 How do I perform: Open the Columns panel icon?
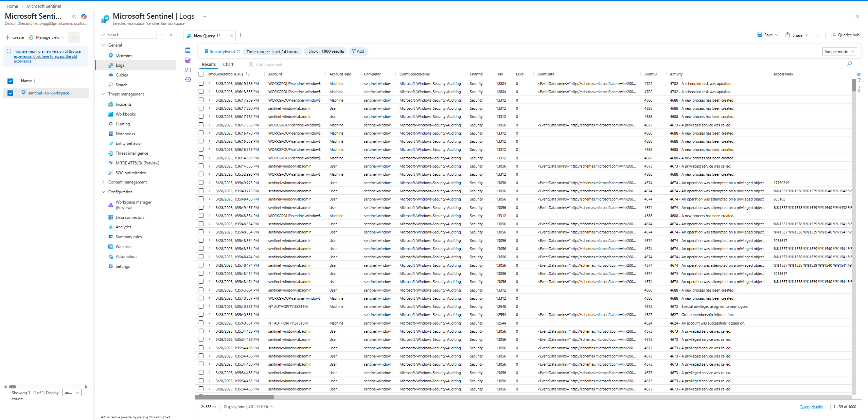pos(859,74)
